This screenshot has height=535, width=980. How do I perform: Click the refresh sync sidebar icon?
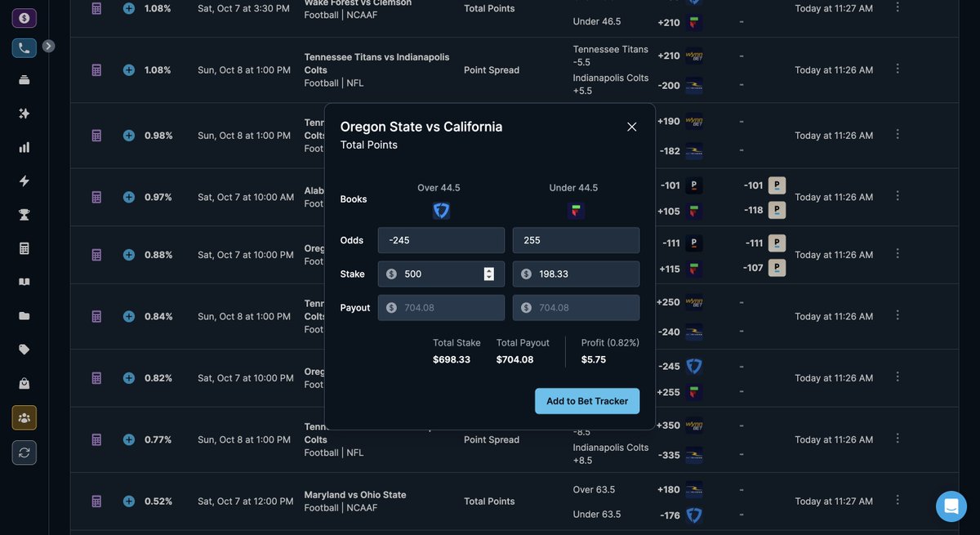click(x=24, y=452)
